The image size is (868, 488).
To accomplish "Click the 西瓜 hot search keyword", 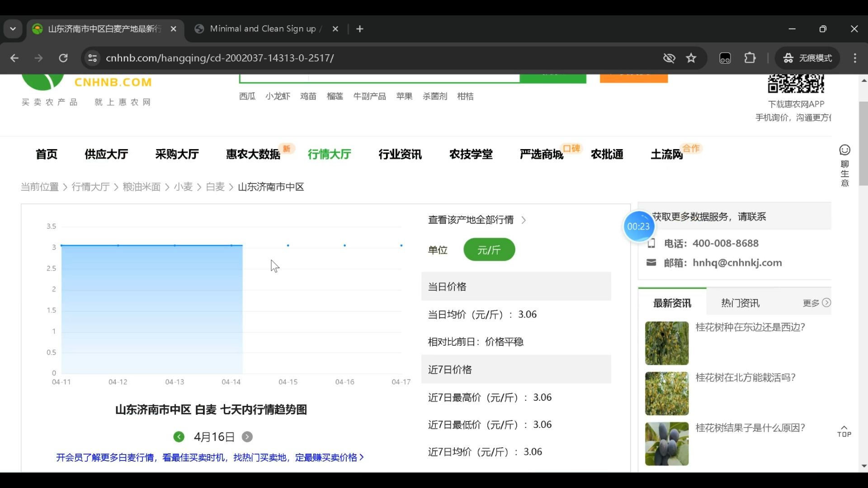I will click(x=247, y=96).
